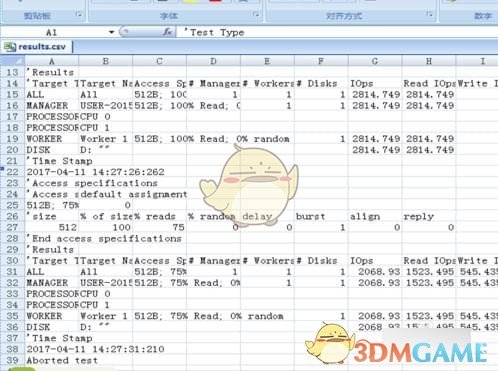Select column G header
Screen dimensions: 498x371
point(375,61)
